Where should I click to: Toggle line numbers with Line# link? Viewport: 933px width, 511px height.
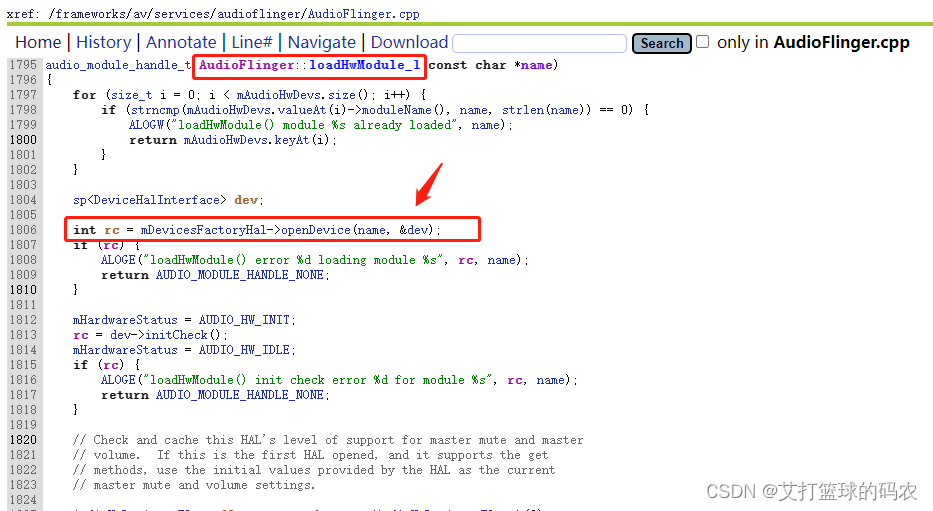(x=252, y=42)
